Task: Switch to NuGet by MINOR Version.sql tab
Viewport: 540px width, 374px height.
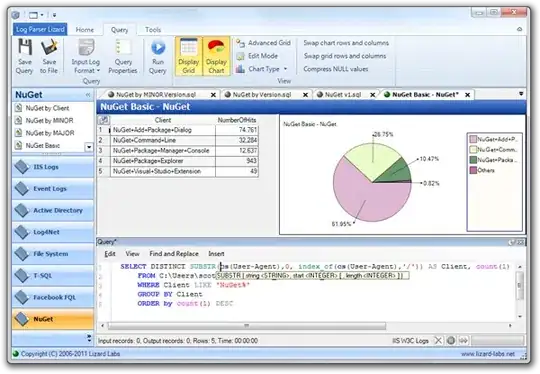Action: click(156, 94)
